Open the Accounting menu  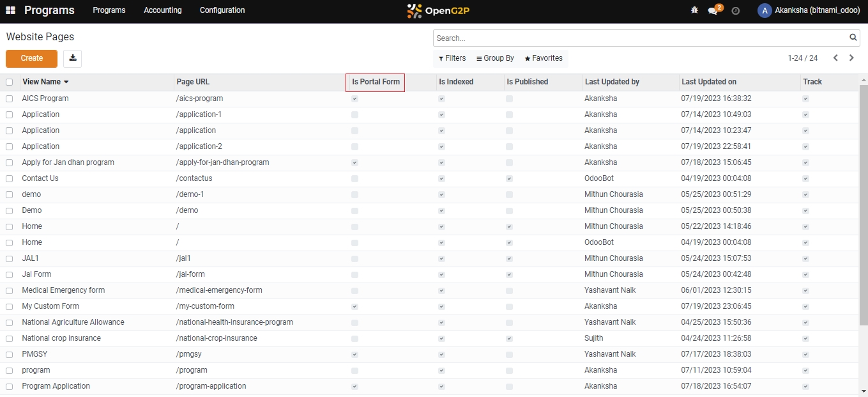pos(162,10)
